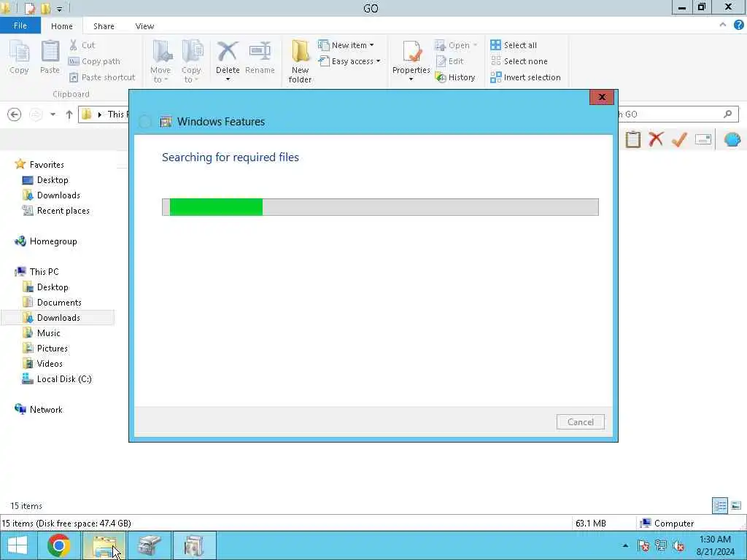Go up one folder level
Screen dimensions: 747x560
[69, 114]
